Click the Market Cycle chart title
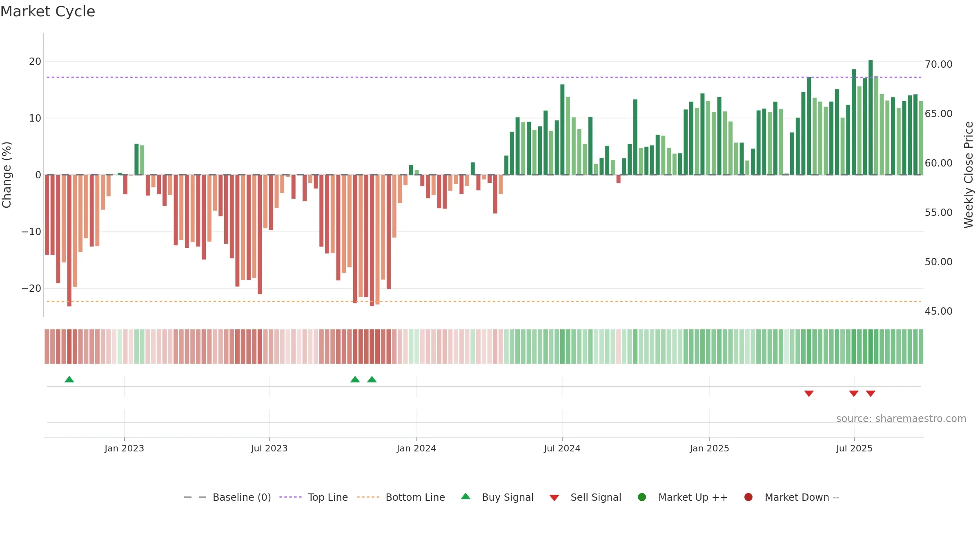Image resolution: width=980 pixels, height=551 pixels. (48, 11)
